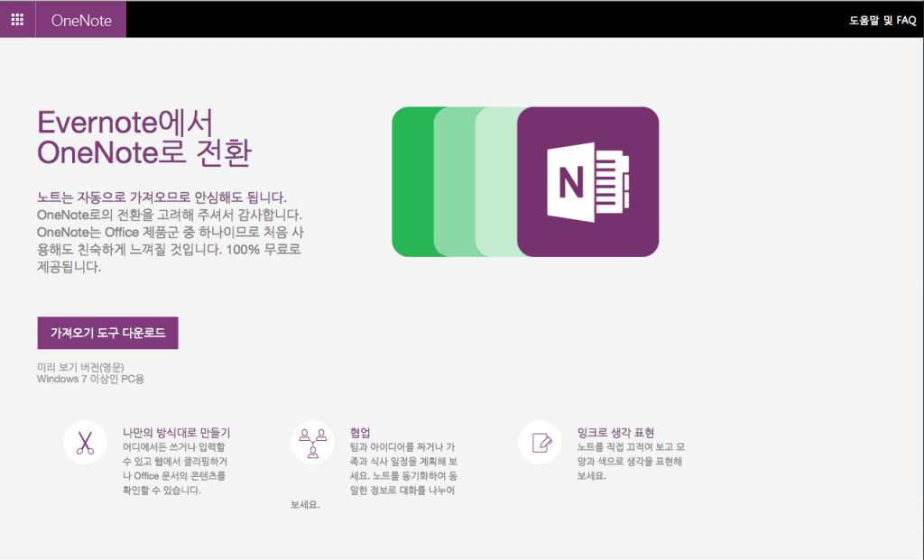Click the fading green card stack thumbnail
The width and height of the screenshot is (924, 560).
(x=456, y=180)
